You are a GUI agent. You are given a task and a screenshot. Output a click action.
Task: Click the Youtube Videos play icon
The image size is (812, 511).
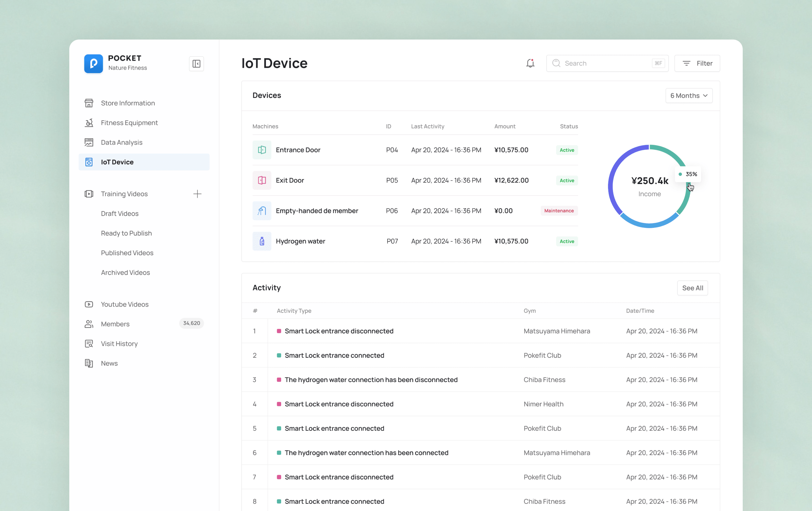tap(89, 304)
